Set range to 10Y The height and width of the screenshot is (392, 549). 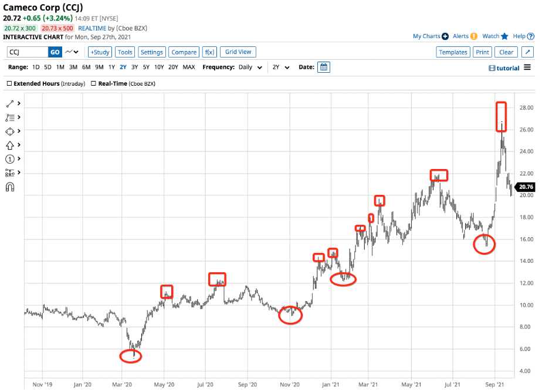(x=159, y=67)
